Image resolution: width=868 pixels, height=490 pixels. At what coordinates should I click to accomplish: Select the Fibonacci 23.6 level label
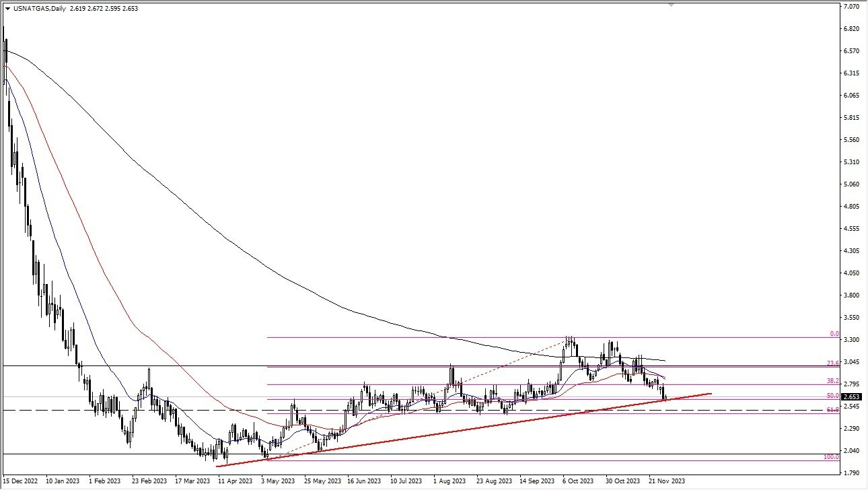pyautogui.click(x=833, y=363)
